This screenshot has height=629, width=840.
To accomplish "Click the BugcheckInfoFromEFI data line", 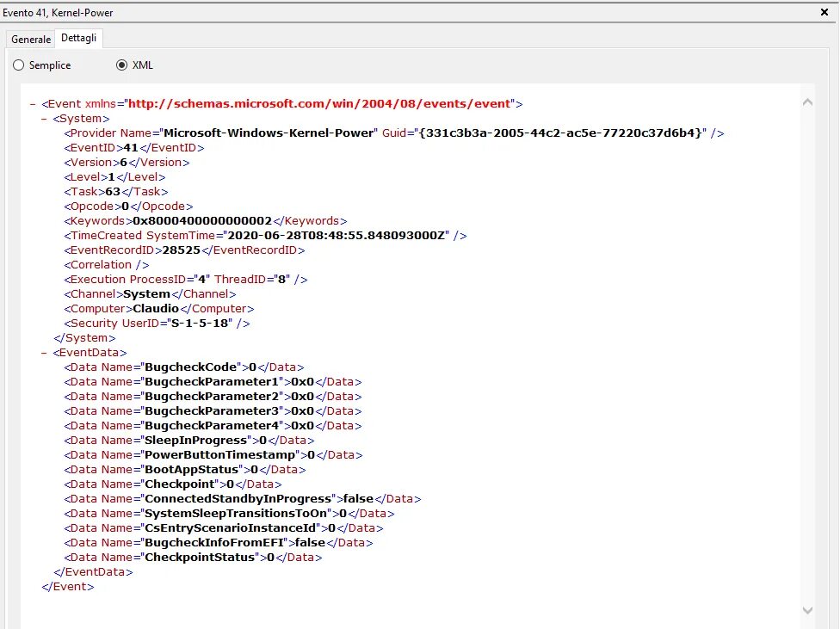I will tap(219, 543).
